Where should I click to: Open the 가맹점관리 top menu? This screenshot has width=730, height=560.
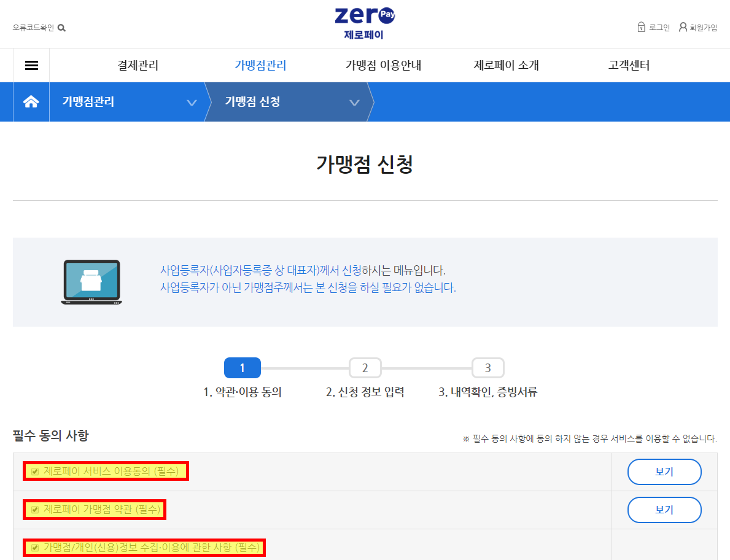coord(260,65)
